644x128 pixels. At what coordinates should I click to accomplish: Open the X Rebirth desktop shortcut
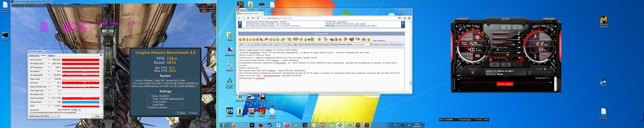tap(604, 82)
